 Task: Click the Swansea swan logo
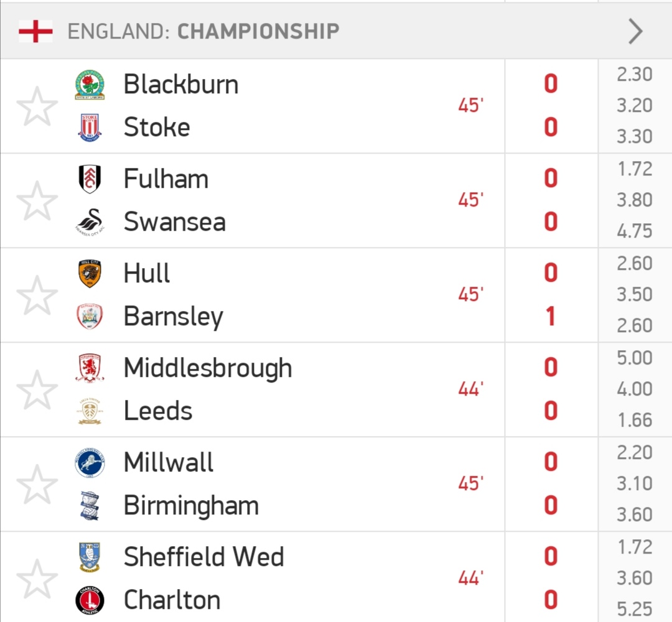click(x=90, y=222)
